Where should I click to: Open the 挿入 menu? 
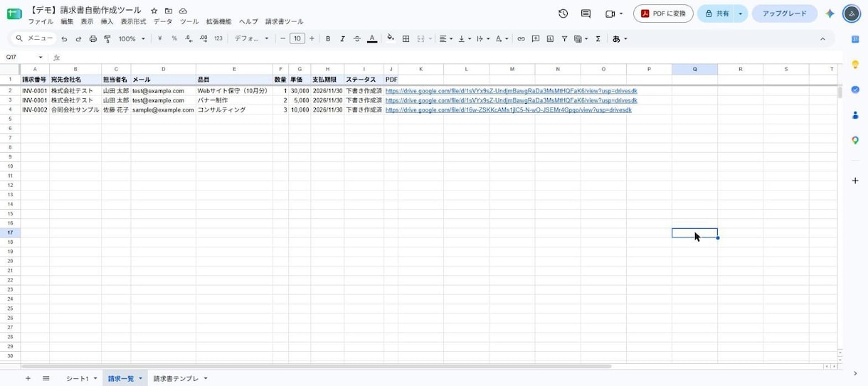click(107, 22)
